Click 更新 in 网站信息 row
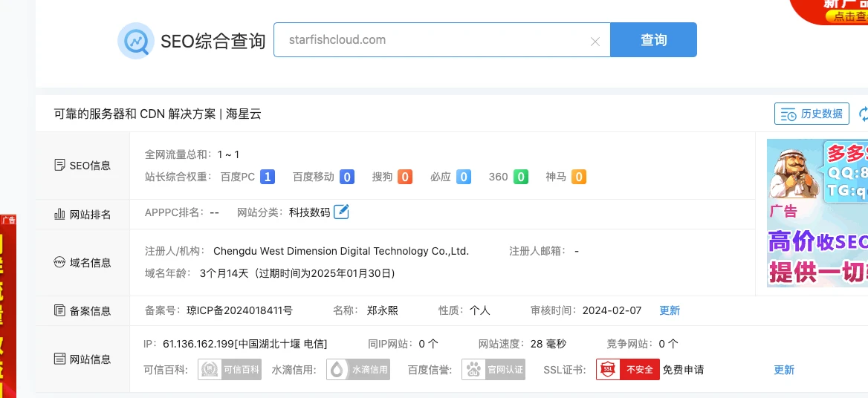 coord(784,370)
